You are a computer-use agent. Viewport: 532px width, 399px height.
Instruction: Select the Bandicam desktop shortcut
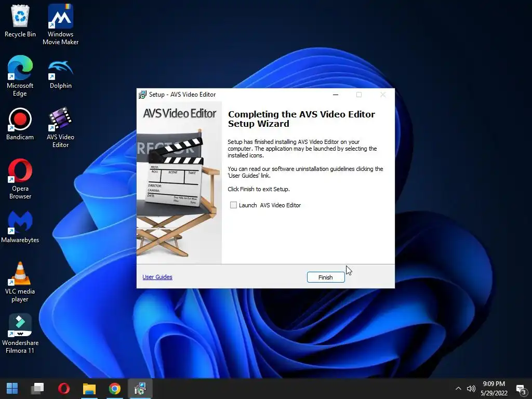[x=20, y=124]
